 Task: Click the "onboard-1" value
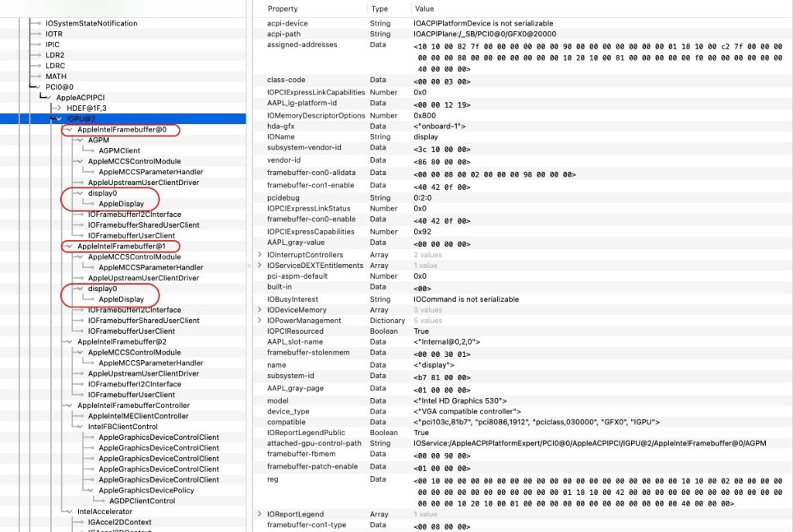point(440,126)
